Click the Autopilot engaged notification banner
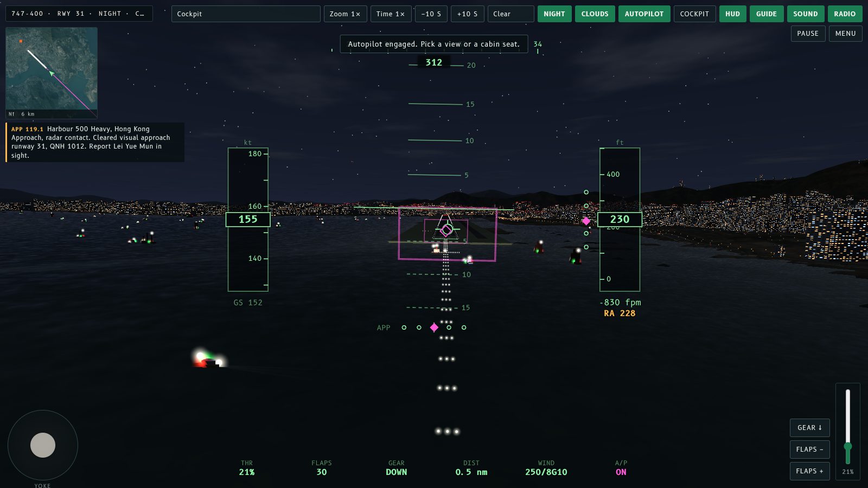868x488 pixels. [434, 44]
